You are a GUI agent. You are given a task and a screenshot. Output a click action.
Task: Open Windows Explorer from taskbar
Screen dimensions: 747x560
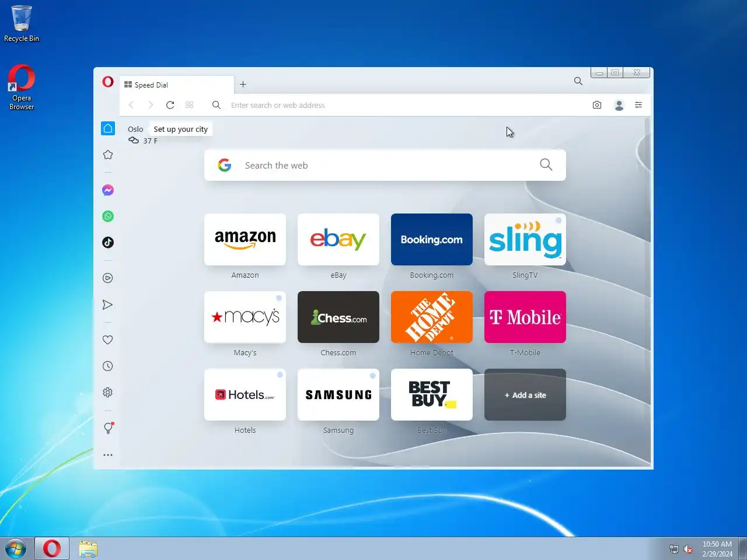tap(88, 548)
